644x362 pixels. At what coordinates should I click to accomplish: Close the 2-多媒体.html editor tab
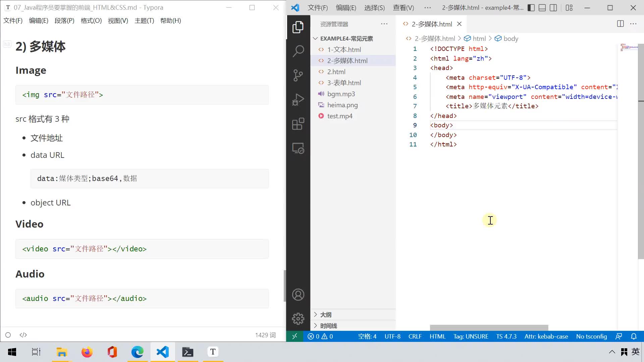[x=459, y=24]
